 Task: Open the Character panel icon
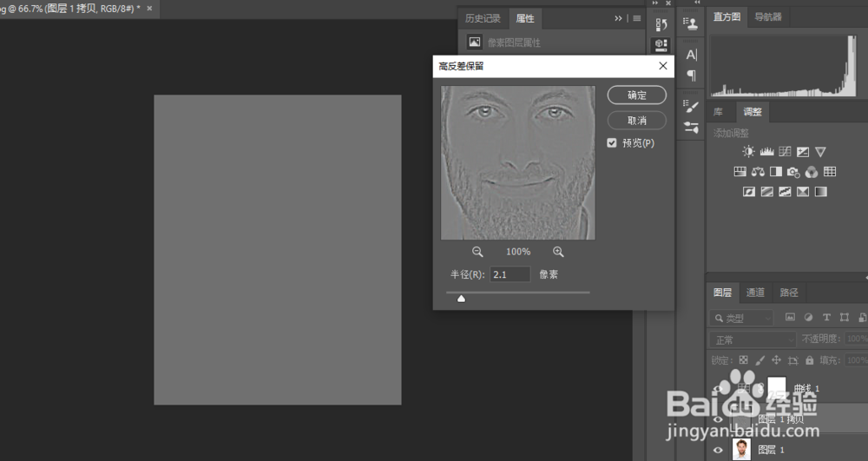coord(691,55)
